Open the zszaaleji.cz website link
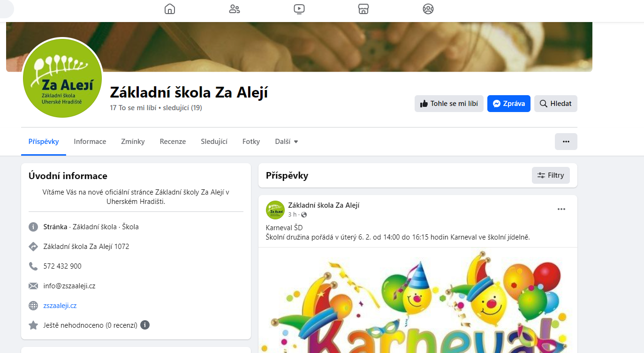Viewport: 644px width, 353px height. [60, 306]
